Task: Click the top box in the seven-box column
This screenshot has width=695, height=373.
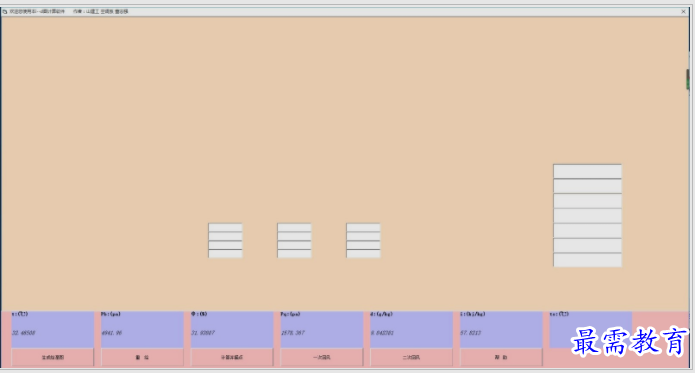Action: [587, 171]
